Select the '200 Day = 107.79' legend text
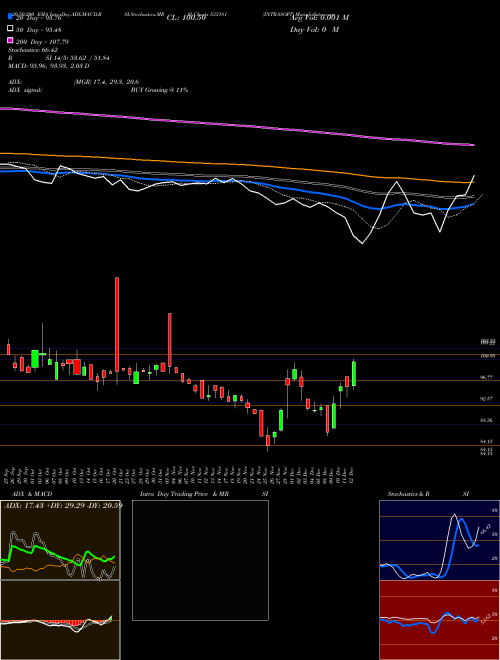 (x=42, y=42)
